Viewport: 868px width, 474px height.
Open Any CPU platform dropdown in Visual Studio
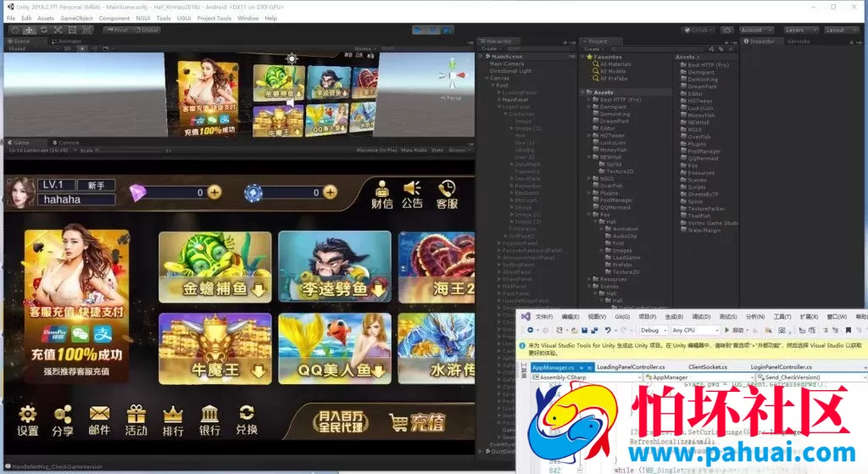pyautogui.click(x=695, y=330)
